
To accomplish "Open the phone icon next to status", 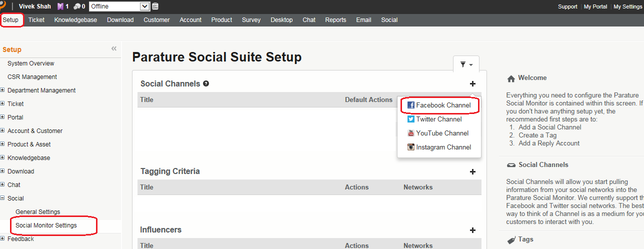I will (155, 6).
